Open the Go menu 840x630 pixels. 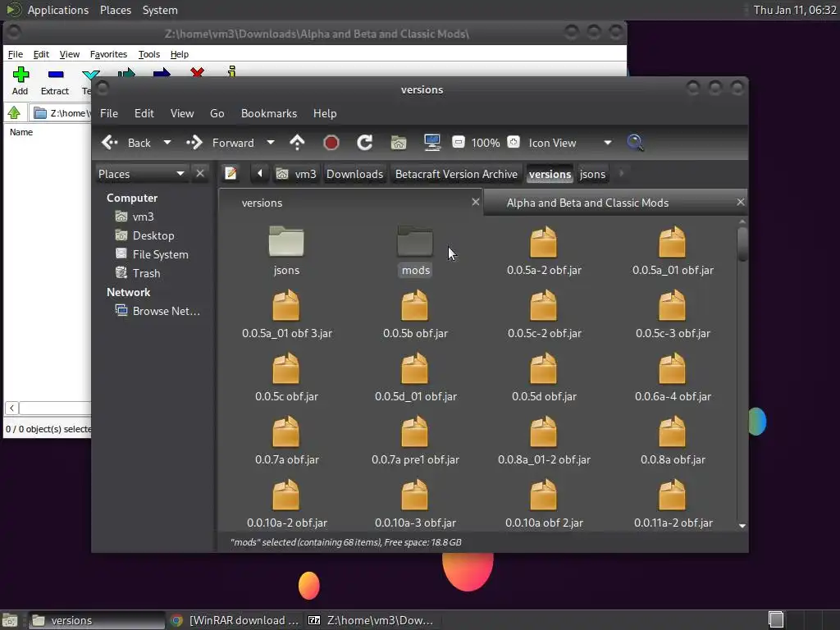[217, 113]
